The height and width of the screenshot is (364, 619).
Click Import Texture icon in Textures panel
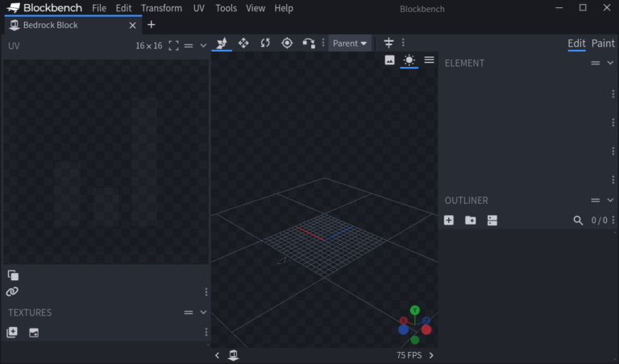[34, 333]
